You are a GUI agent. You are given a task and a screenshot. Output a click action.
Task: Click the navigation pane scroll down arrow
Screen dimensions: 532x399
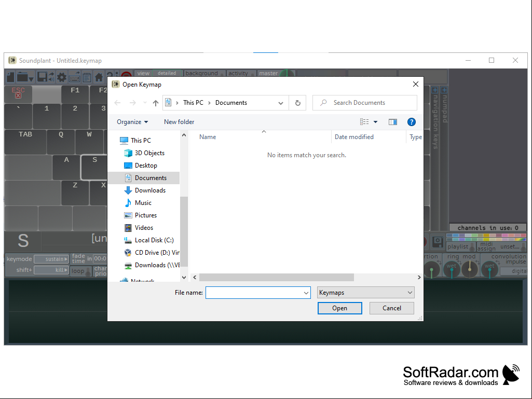[184, 278]
